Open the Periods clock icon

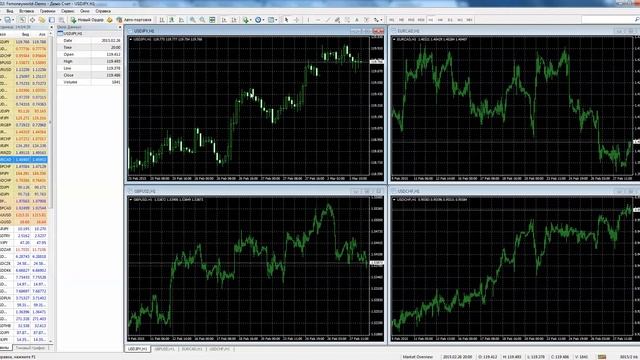[258, 20]
